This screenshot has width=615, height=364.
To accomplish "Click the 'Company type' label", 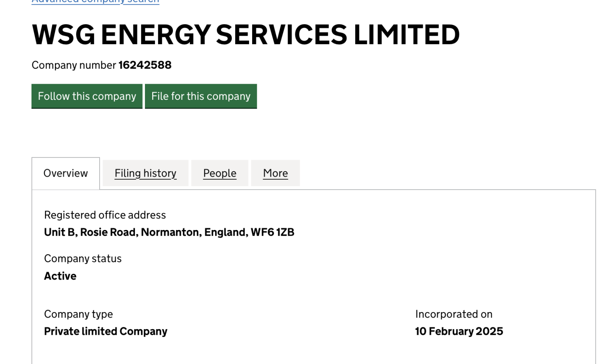I will pyautogui.click(x=78, y=314).
